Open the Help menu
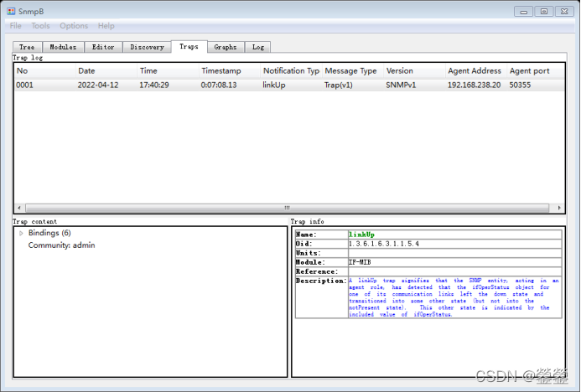This screenshot has height=392, width=581. pyautogui.click(x=106, y=25)
